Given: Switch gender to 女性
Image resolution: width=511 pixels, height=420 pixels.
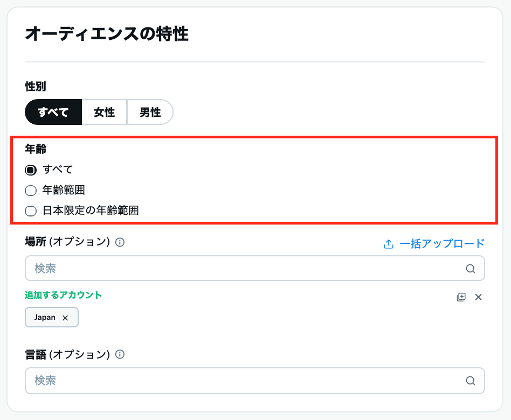Looking at the screenshot, I should (x=104, y=112).
